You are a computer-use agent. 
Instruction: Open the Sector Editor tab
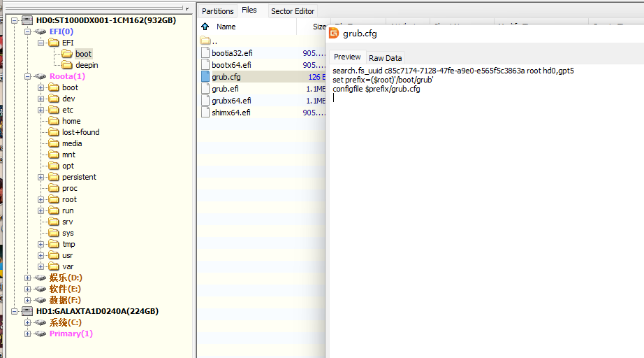pyautogui.click(x=293, y=10)
